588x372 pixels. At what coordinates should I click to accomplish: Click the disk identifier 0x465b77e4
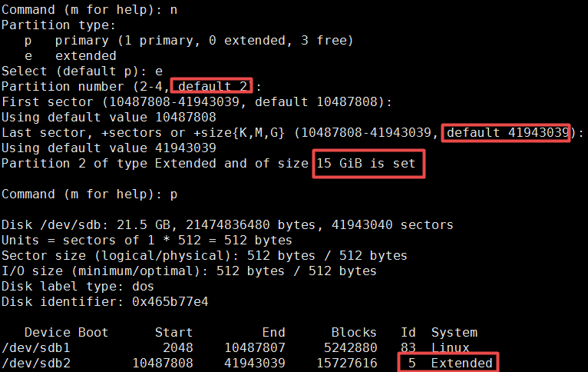pos(170,301)
